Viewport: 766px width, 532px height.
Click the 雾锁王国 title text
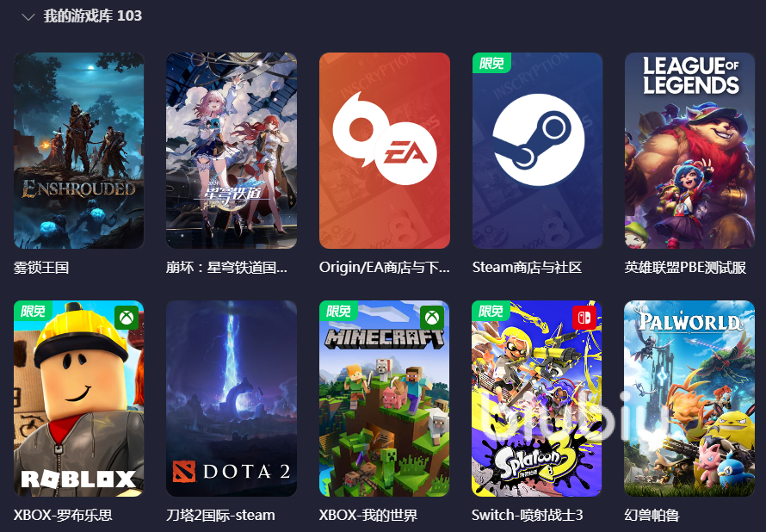pyautogui.click(x=41, y=267)
